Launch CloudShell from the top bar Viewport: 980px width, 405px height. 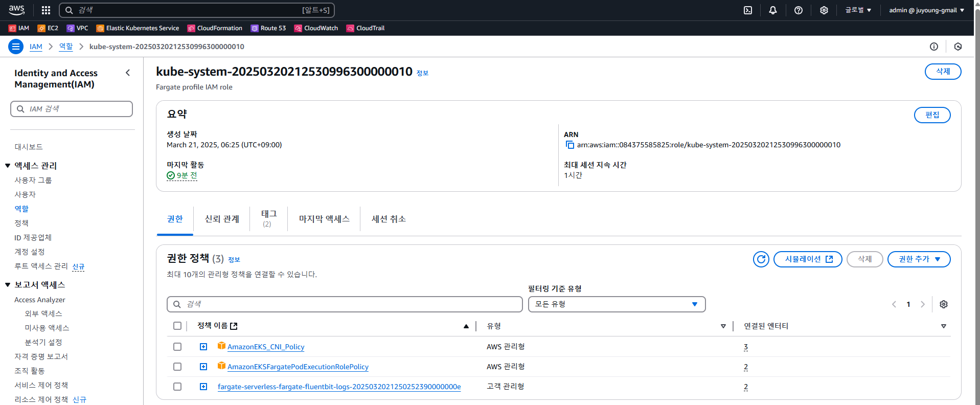[x=748, y=10]
